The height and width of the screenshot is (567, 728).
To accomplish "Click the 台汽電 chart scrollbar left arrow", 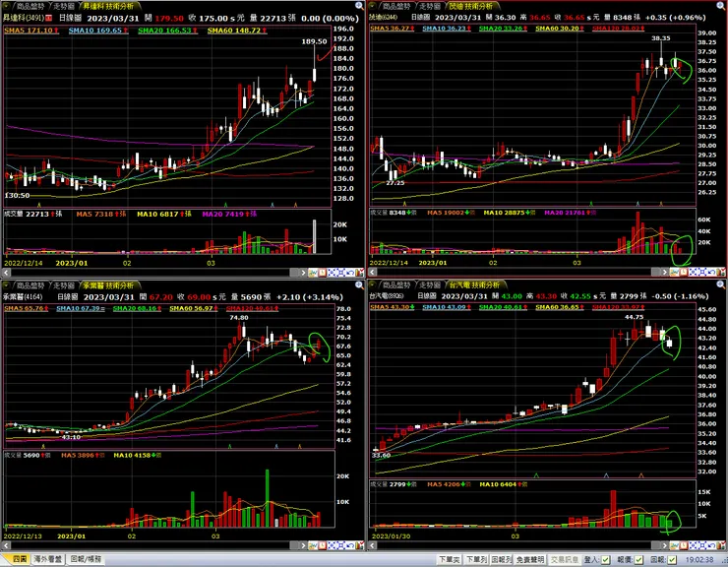I will 372,545.
